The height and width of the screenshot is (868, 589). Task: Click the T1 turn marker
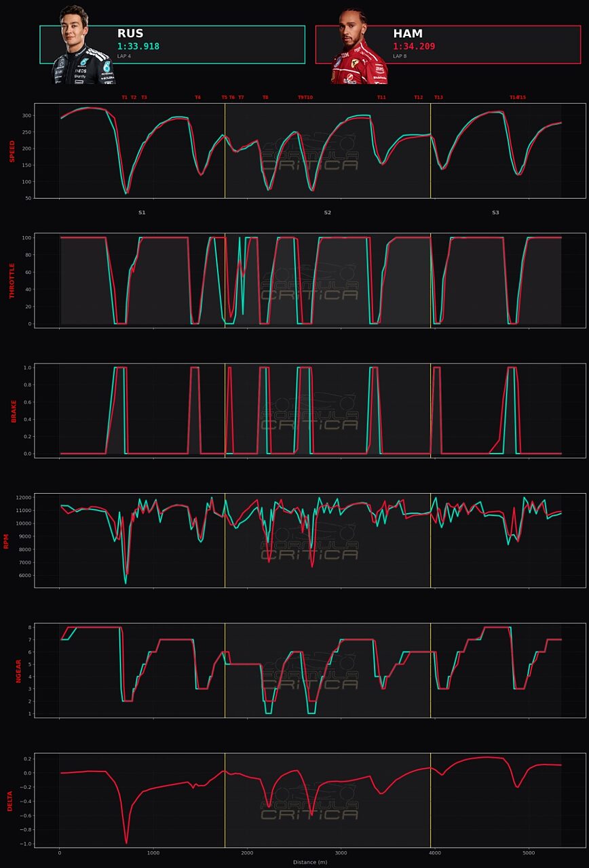(x=124, y=98)
